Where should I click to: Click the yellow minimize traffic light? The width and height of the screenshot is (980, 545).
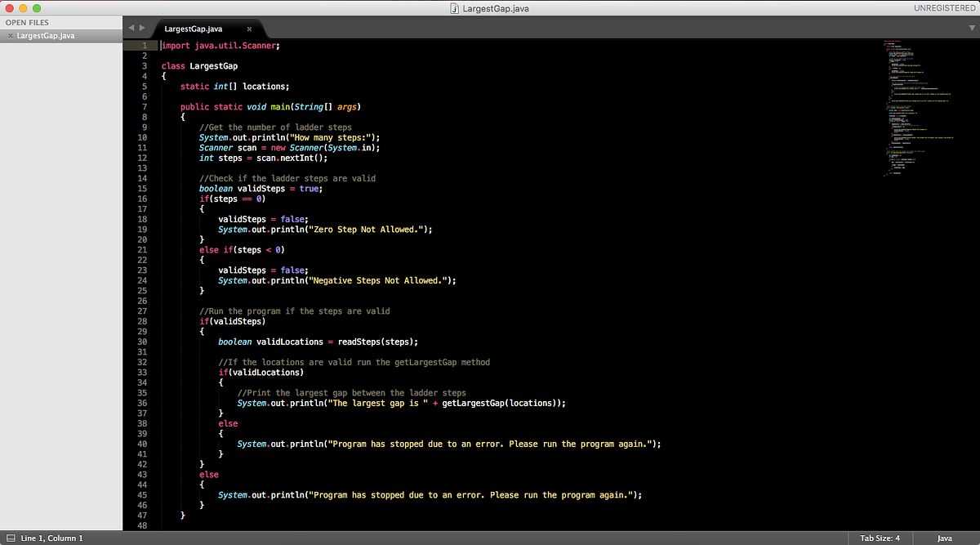click(22, 7)
